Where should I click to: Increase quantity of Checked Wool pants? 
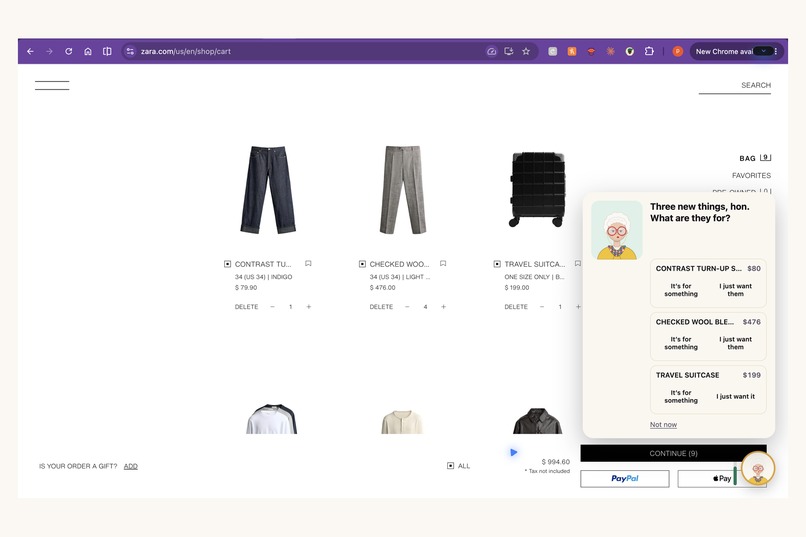pos(443,307)
